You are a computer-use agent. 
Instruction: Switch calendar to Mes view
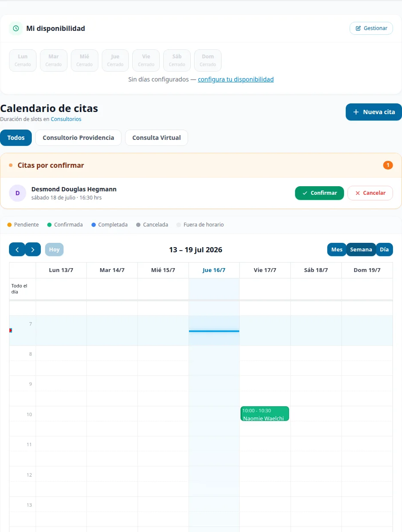(337, 250)
